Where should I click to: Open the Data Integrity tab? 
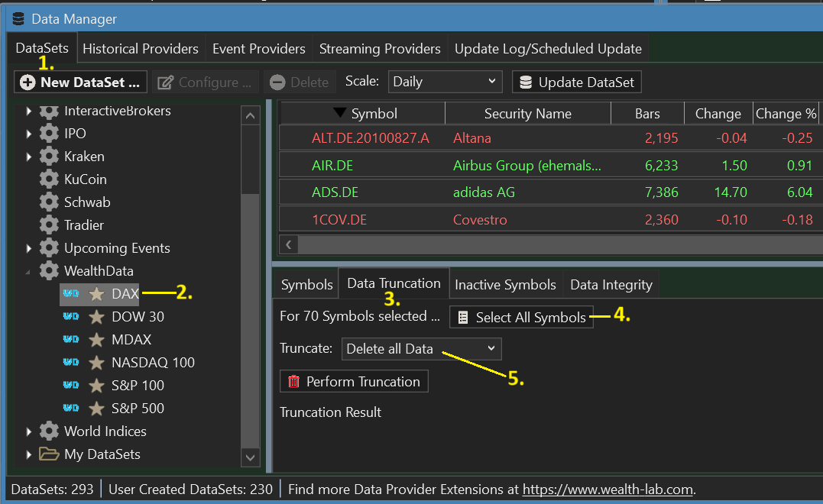[611, 285]
